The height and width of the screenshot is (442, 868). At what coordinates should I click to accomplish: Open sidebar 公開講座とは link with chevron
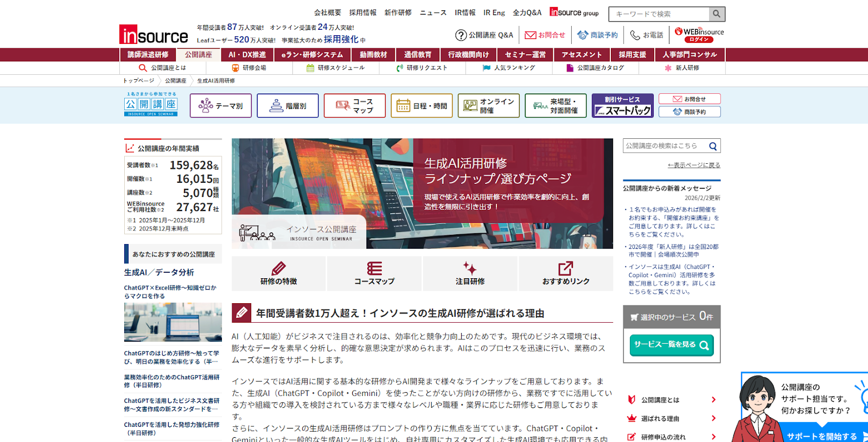click(672, 400)
